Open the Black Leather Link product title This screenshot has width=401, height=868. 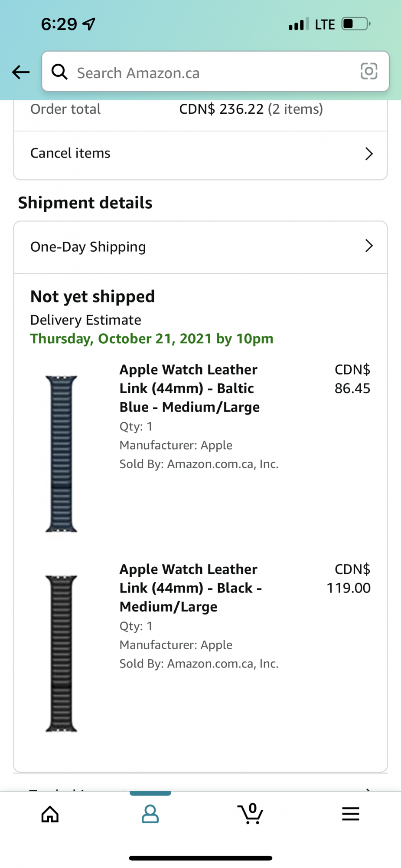click(190, 588)
